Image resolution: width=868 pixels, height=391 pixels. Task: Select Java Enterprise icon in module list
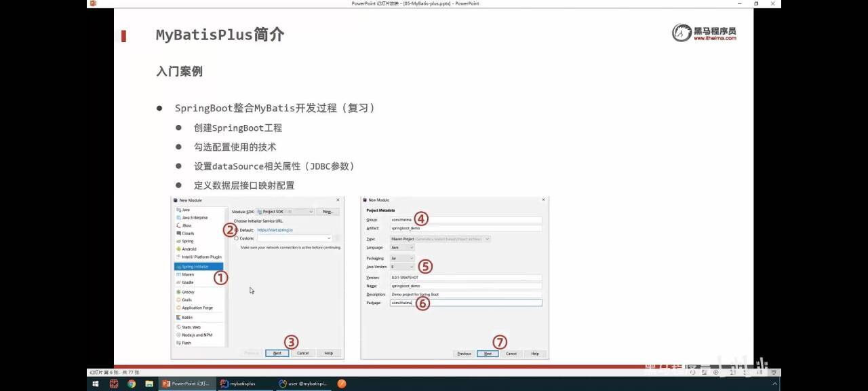178,217
